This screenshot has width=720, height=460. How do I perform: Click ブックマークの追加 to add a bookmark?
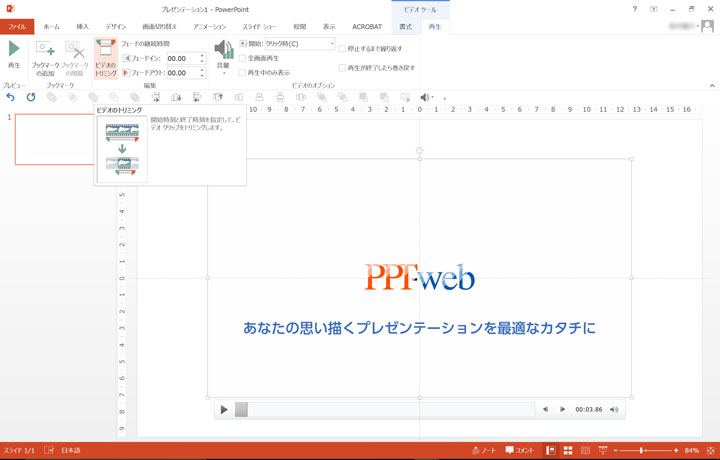click(x=45, y=58)
